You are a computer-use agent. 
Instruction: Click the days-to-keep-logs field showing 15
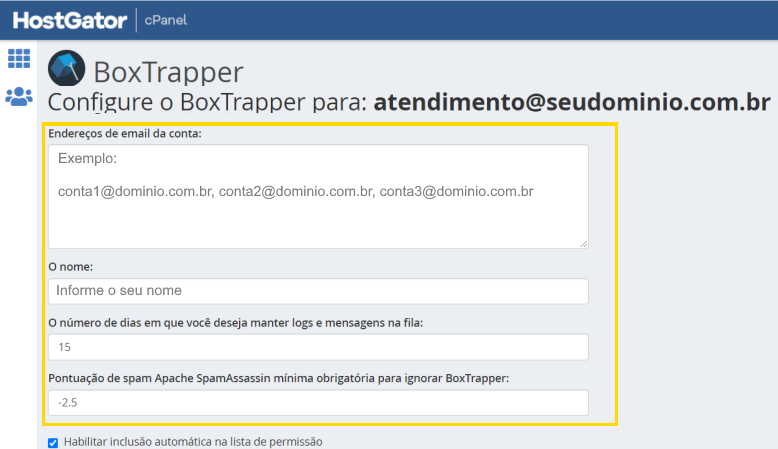pyautogui.click(x=318, y=347)
